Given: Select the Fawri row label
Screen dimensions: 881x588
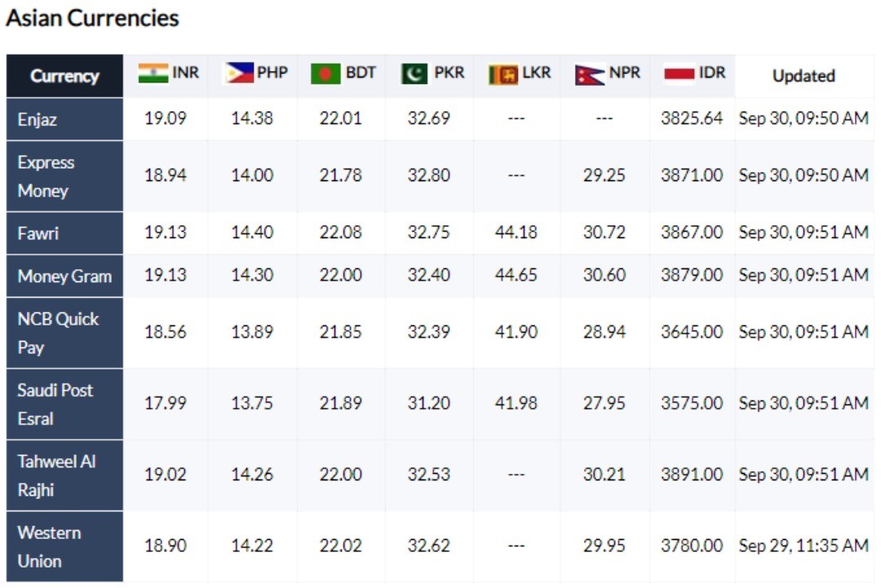Looking at the screenshot, I should tap(38, 233).
